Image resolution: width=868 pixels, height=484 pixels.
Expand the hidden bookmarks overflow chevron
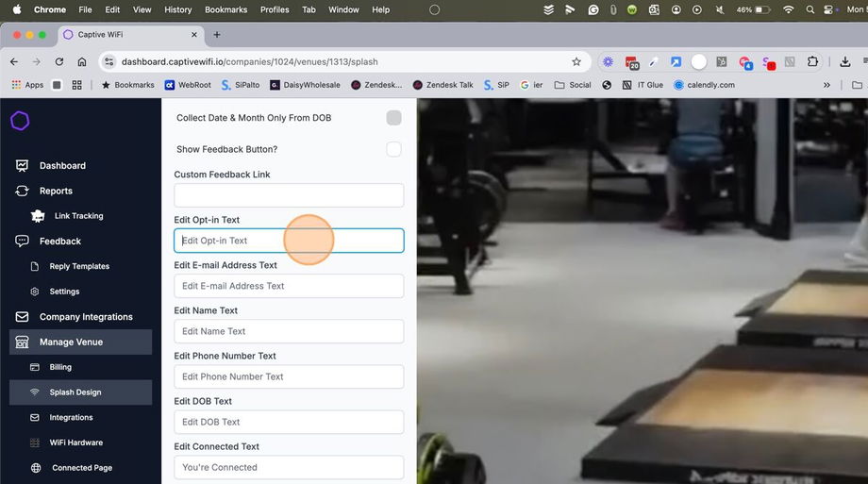[x=826, y=85]
